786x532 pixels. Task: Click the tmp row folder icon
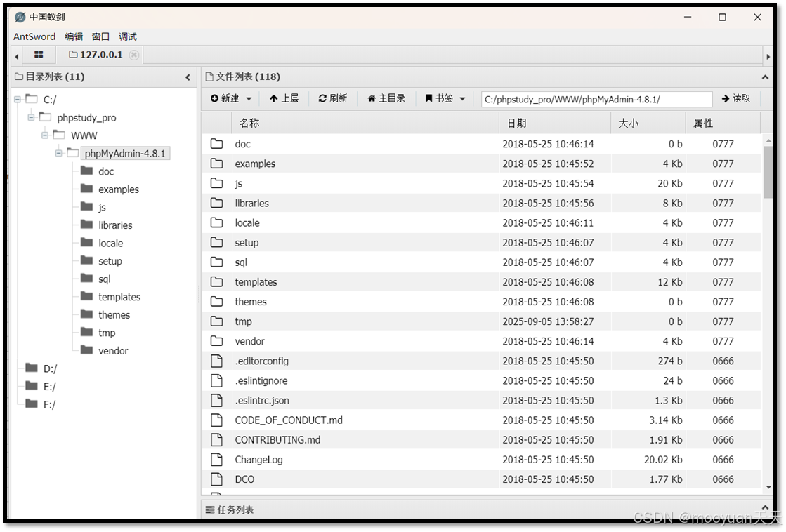tap(216, 321)
